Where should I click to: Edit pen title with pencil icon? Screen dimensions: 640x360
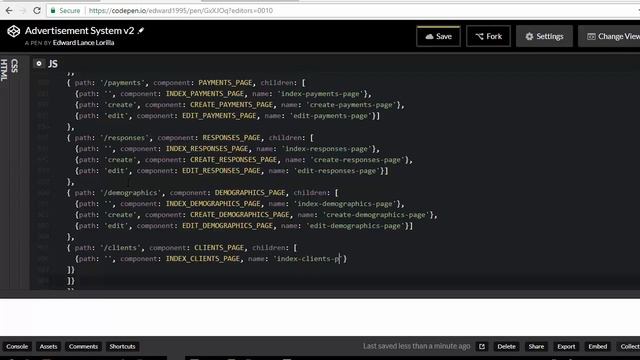[x=141, y=31]
